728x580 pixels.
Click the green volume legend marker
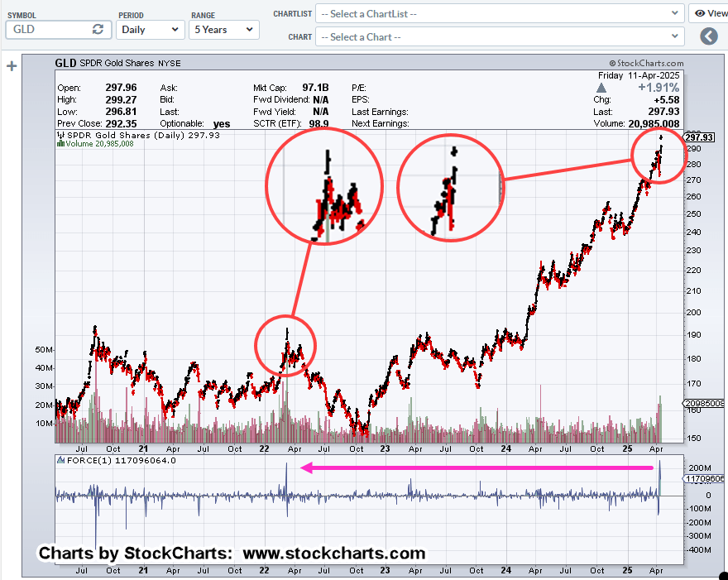click(59, 144)
